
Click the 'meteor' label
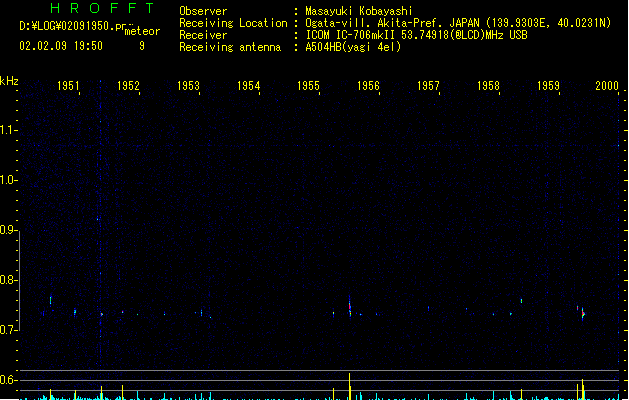click(x=142, y=31)
